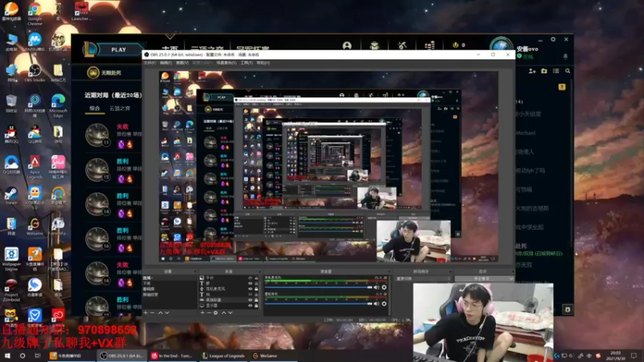Click Task View icon on the taskbar
Viewport: 644px width, 362px height.
pyautogui.click(x=37, y=356)
